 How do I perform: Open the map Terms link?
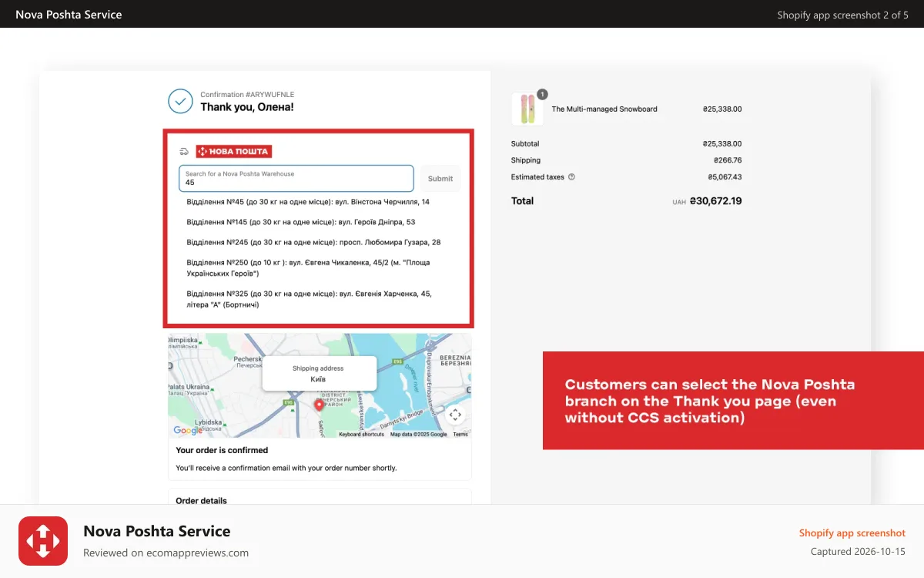(x=460, y=435)
